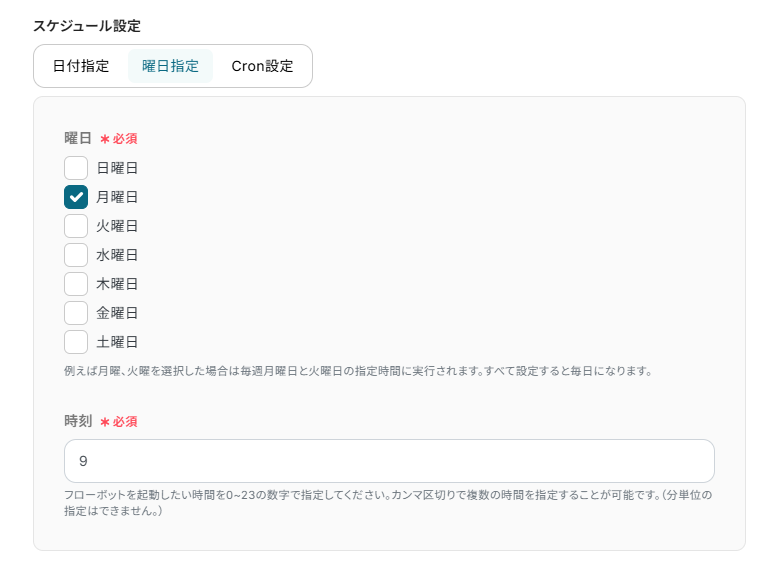The width and height of the screenshot is (772, 568).
Task: Select the 金曜日 checkbox
Action: (x=76, y=313)
